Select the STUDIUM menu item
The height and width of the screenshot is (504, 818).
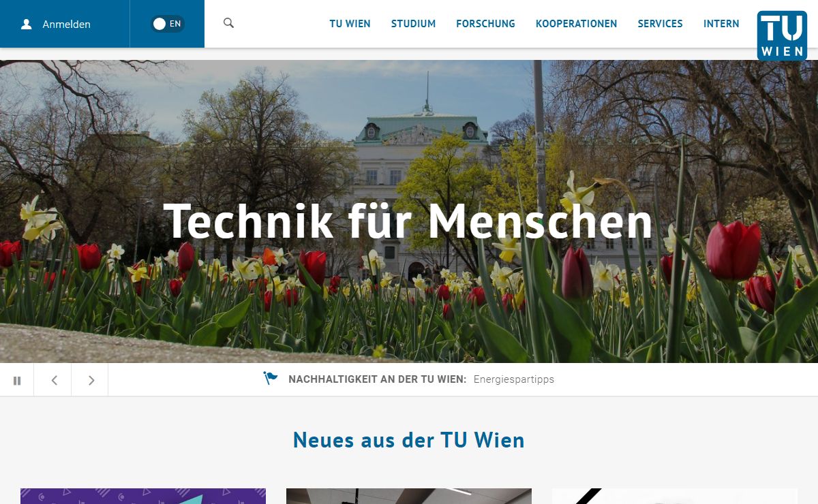[x=413, y=24]
